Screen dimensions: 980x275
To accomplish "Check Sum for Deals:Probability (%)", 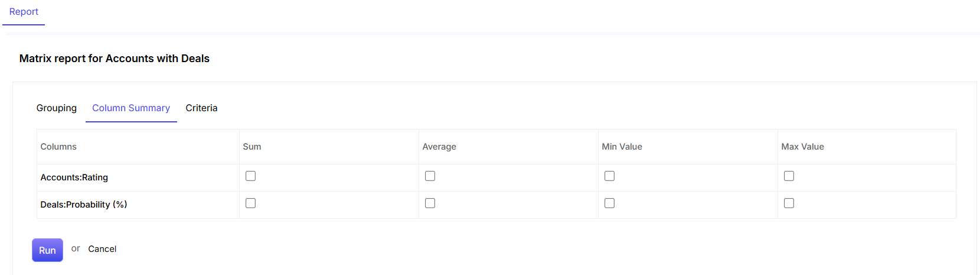I will (x=250, y=203).
